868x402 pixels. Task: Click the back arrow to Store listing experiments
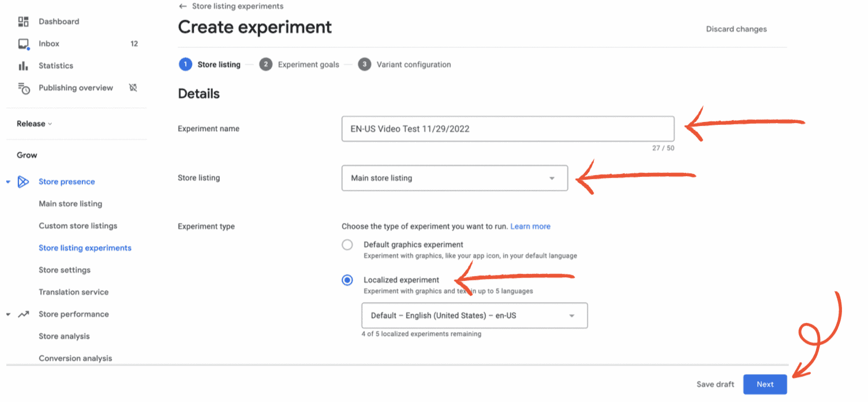[x=183, y=6]
